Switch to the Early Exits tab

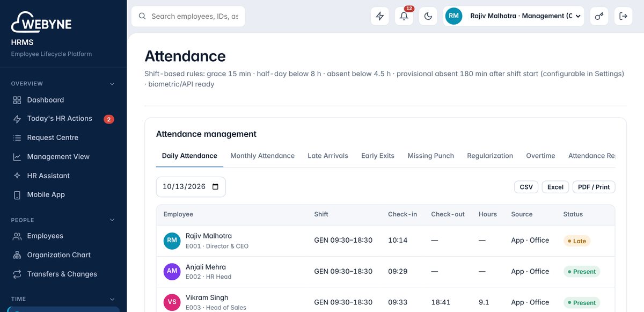[378, 156]
